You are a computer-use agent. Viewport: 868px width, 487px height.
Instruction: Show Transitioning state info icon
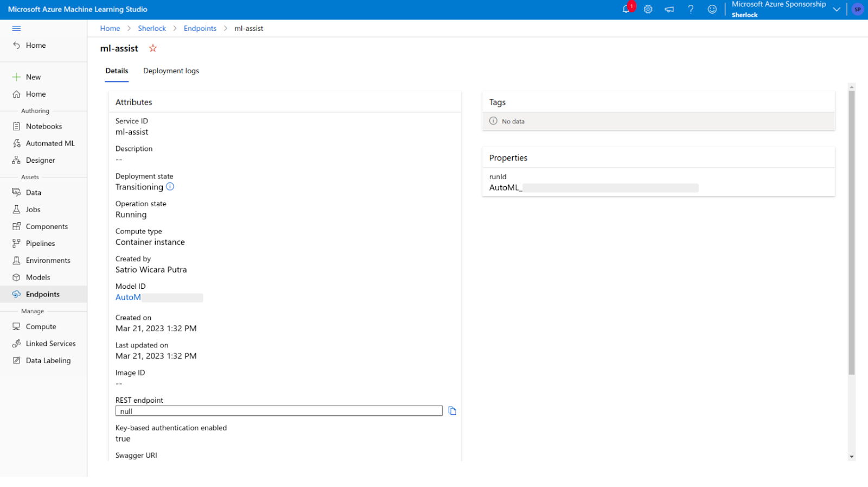click(170, 187)
